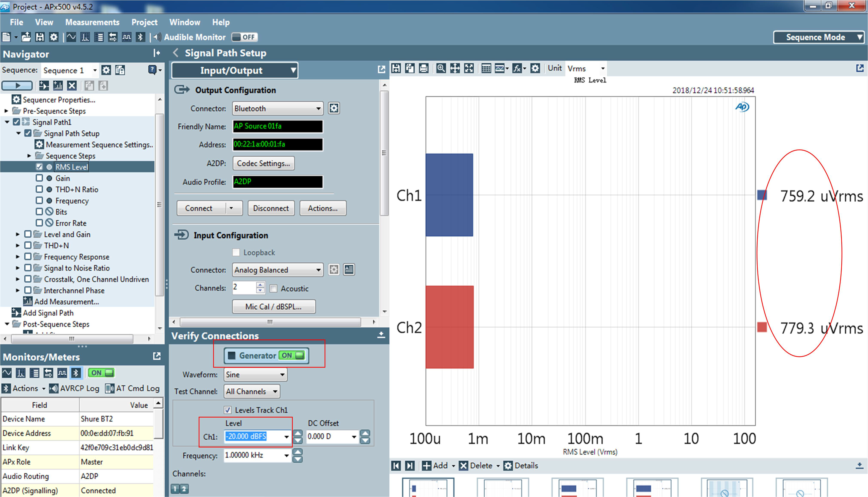Enable the Gain measurement checkbox
The image size is (868, 497).
click(39, 178)
